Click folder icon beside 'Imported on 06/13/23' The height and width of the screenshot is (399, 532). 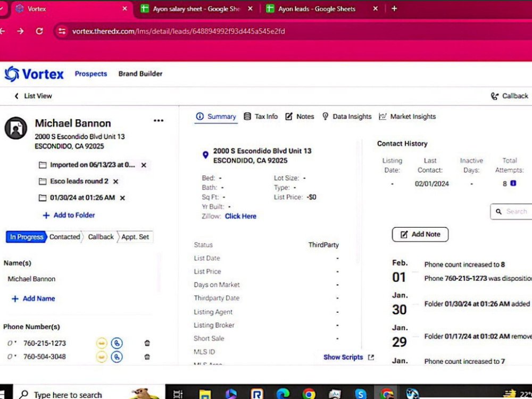(43, 165)
